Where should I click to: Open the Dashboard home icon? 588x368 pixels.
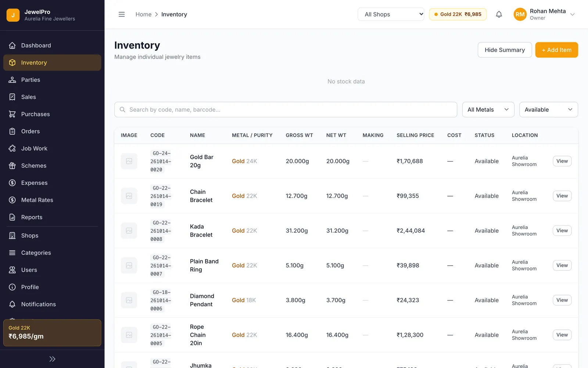coord(12,45)
